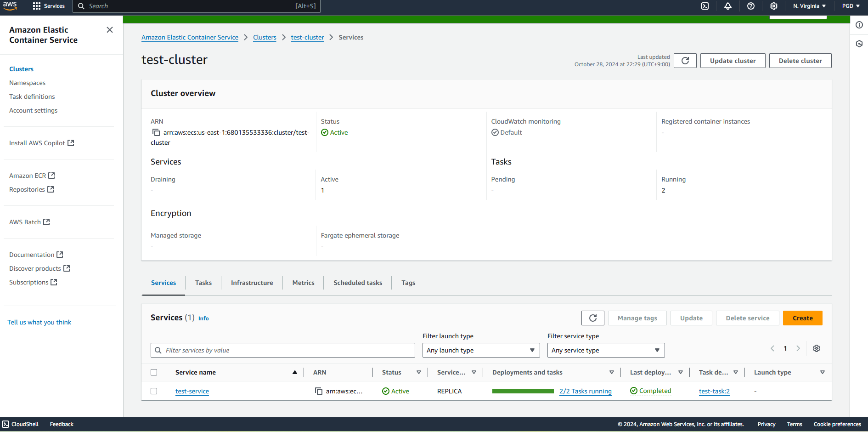Image resolution: width=868 pixels, height=432 pixels.
Task: Open services table preferences gear
Action: pos(817,348)
